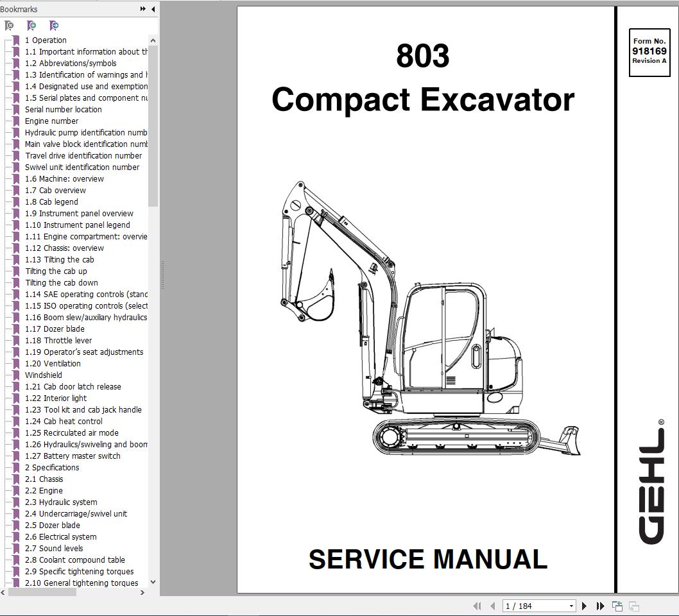This screenshot has width=679, height=616.
Task: Click the new bookmark icon
Action: click(32, 25)
